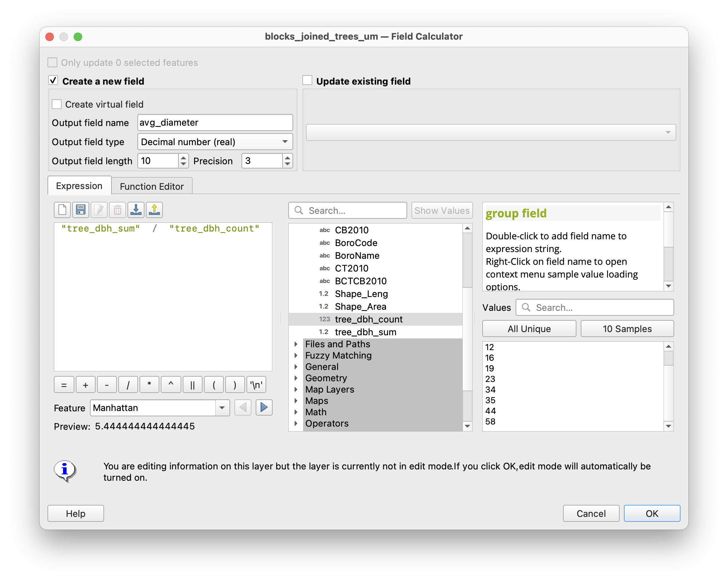Click the export user expressions icon
The image size is (728, 582).
pyautogui.click(x=154, y=210)
